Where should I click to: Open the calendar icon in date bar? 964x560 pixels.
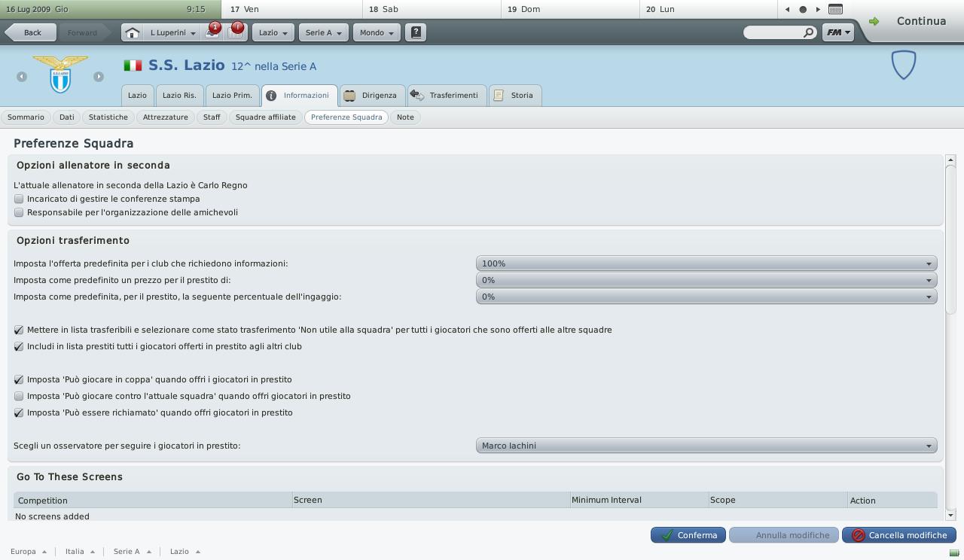coord(835,9)
